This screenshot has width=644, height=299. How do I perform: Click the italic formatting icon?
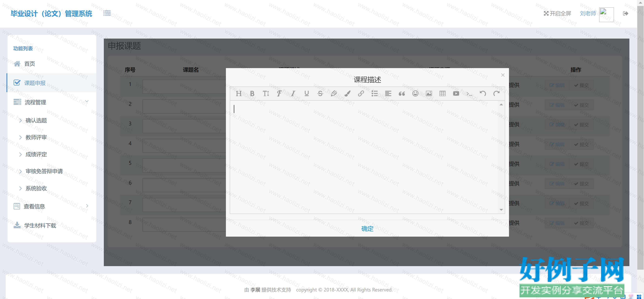tap(293, 94)
